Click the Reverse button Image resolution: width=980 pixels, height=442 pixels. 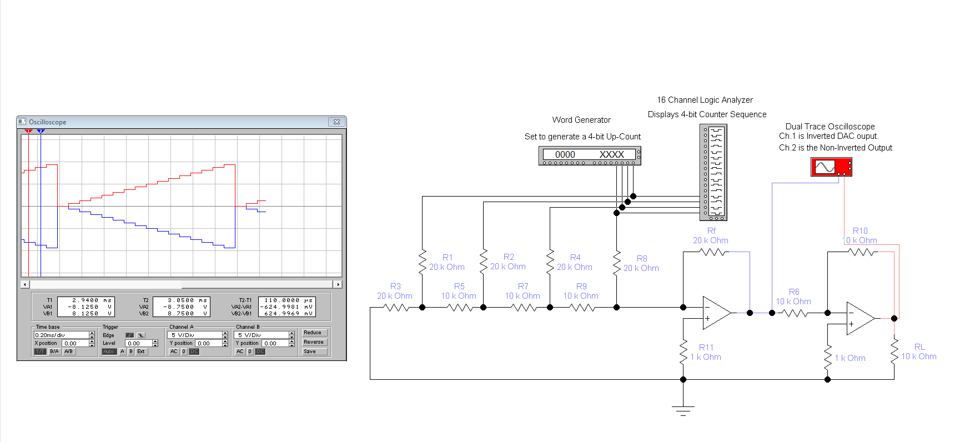point(315,342)
